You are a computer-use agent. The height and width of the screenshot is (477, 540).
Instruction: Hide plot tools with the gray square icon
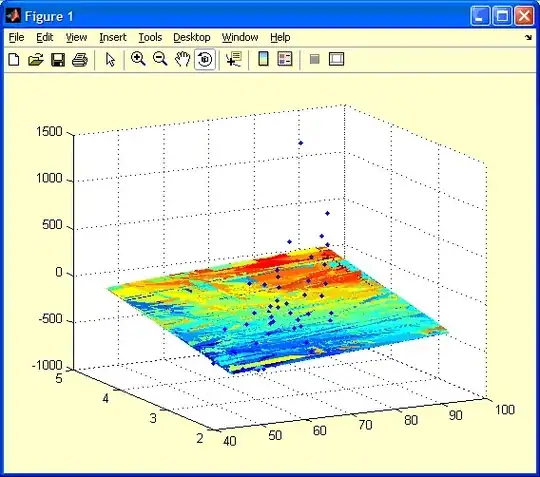click(x=314, y=59)
